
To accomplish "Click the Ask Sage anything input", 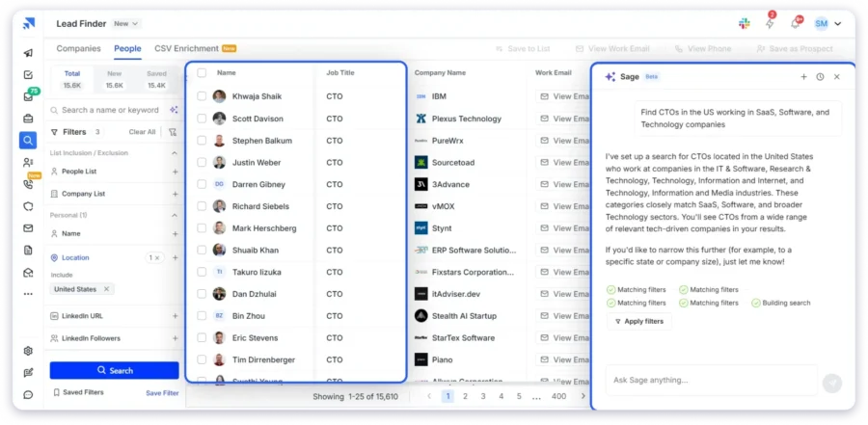I will (712, 380).
